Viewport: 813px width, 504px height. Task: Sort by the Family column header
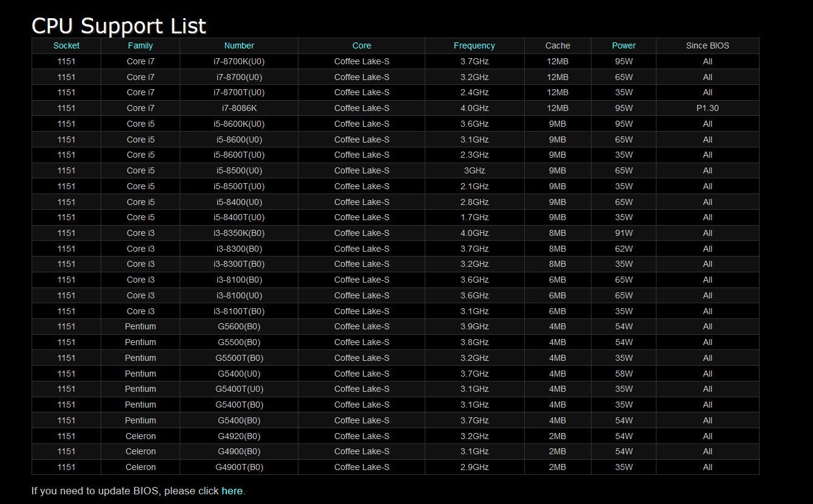140,45
